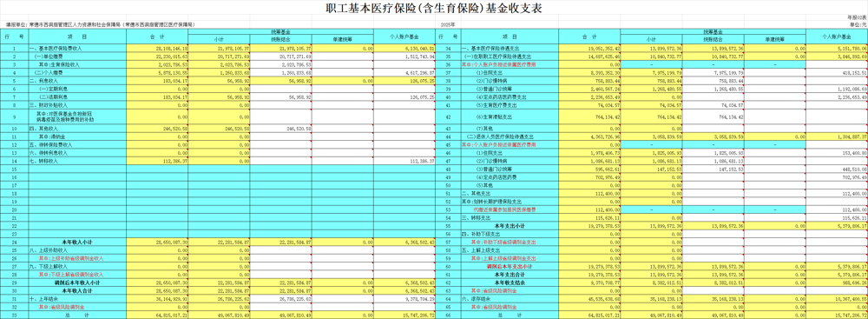
Task: Click the 本年支出小计 row label
Action: point(510,226)
